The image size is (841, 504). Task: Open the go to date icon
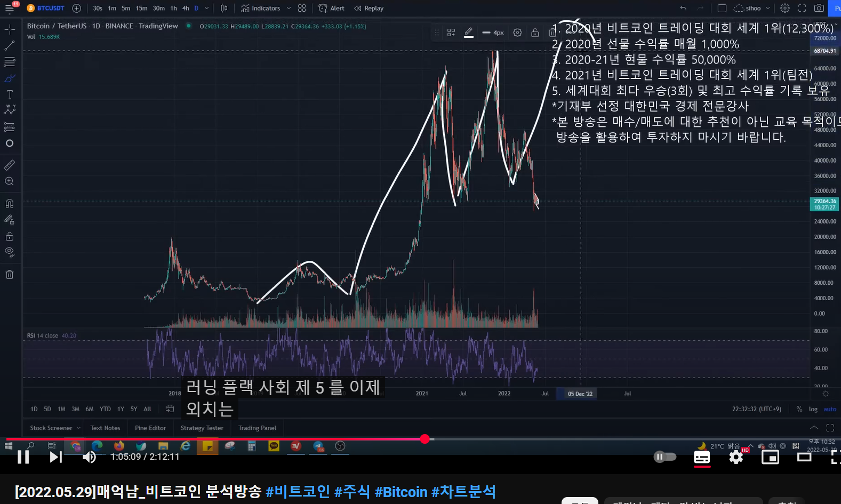pyautogui.click(x=170, y=409)
